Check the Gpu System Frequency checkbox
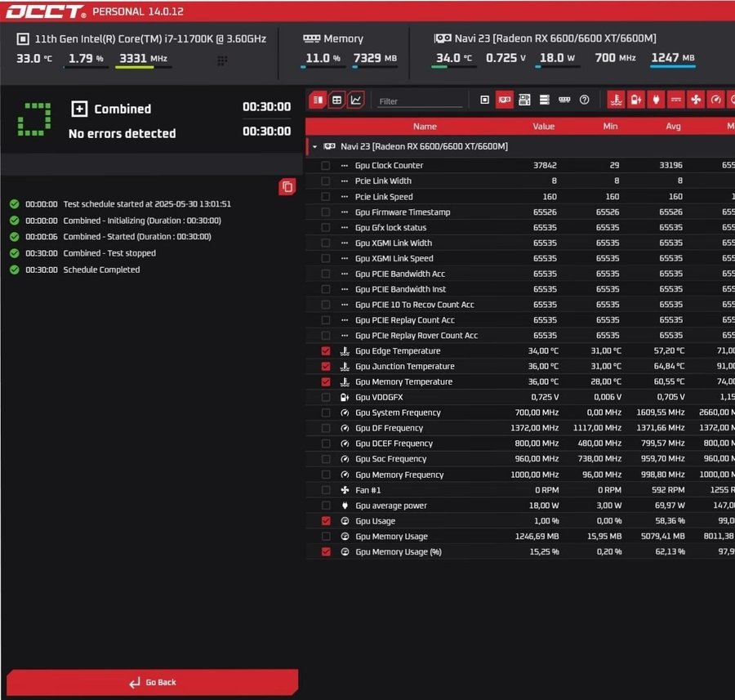The image size is (735, 700). [x=326, y=412]
